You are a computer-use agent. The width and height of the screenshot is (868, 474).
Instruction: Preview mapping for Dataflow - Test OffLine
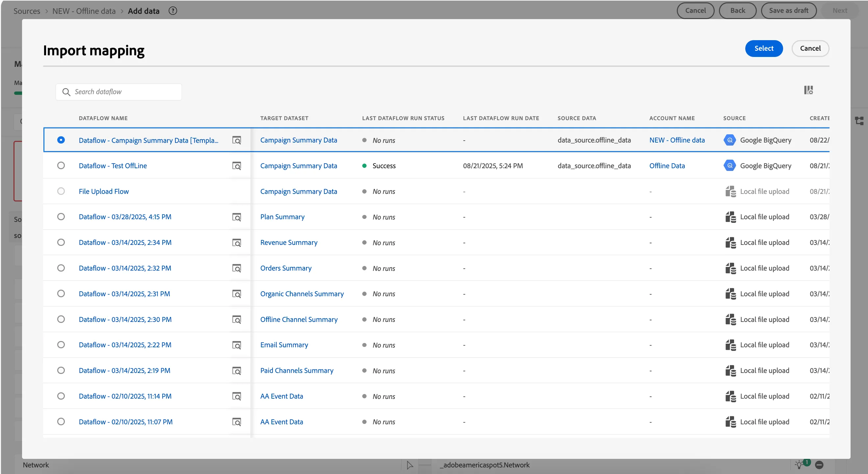click(237, 166)
